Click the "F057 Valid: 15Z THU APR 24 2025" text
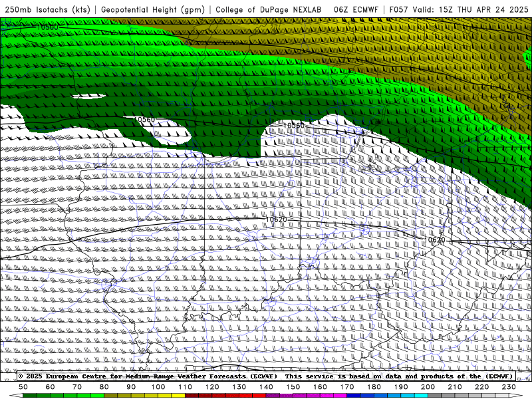Image resolution: width=532 pixels, height=399 pixels. [459, 9]
